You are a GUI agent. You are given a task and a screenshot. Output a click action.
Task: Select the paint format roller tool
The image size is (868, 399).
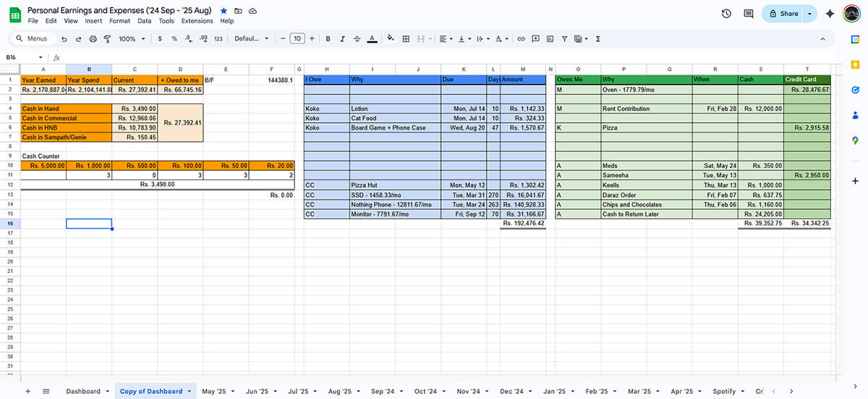106,38
